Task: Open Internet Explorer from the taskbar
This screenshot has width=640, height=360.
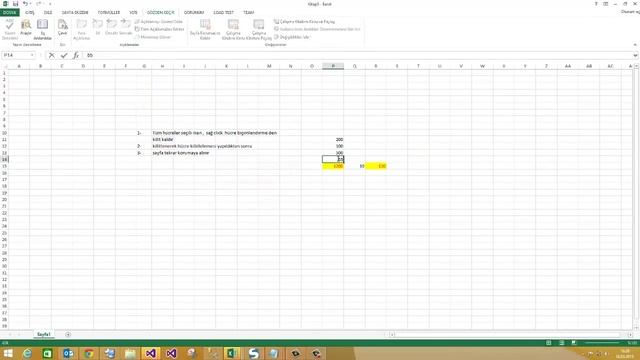Action: 27,353
